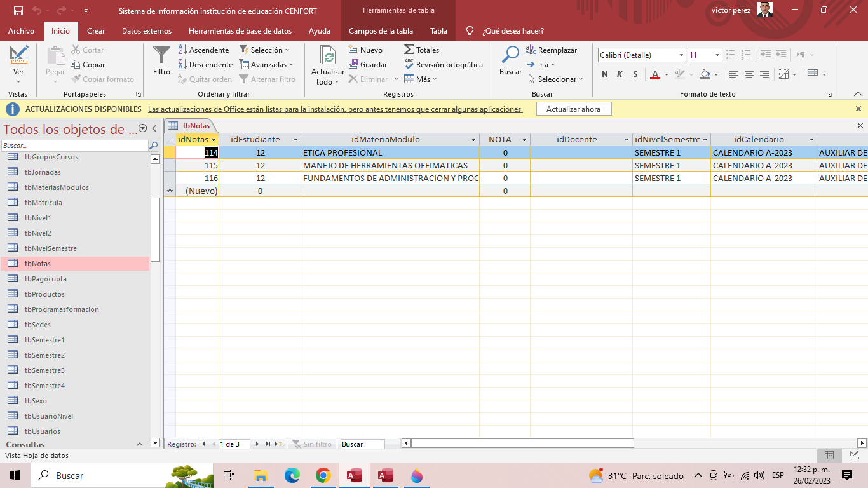Toggle underline S formatting button
Screen dimensions: 868x488
(635, 74)
